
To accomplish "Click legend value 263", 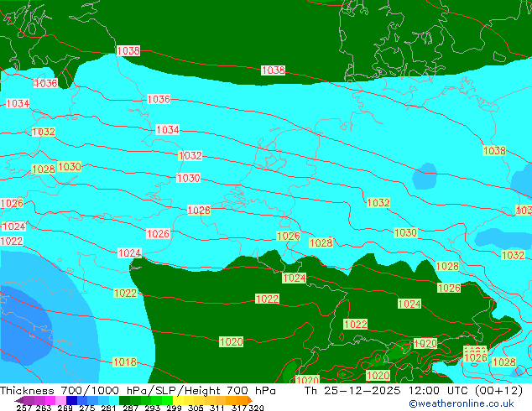I will [x=44, y=408].
